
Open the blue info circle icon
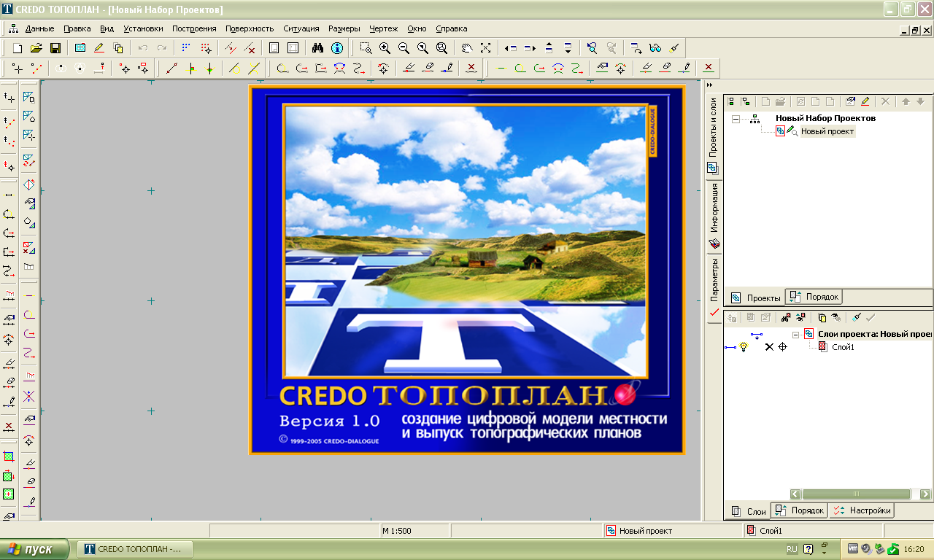click(x=337, y=48)
